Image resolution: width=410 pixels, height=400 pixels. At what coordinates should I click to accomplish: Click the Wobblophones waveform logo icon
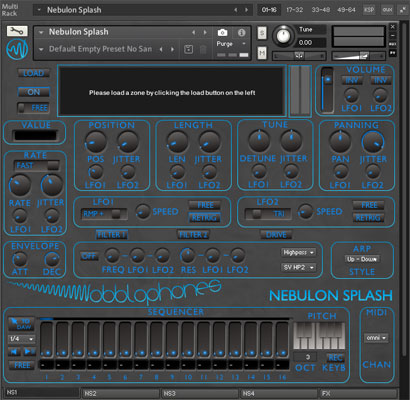17,49
